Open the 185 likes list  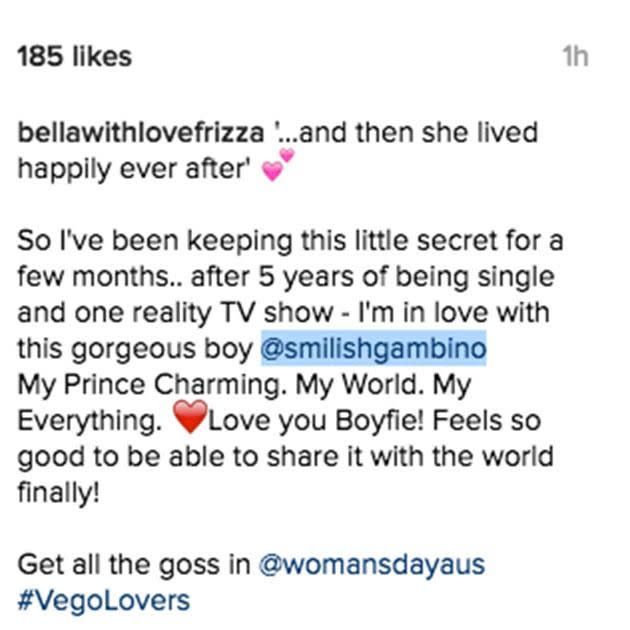coord(74,57)
